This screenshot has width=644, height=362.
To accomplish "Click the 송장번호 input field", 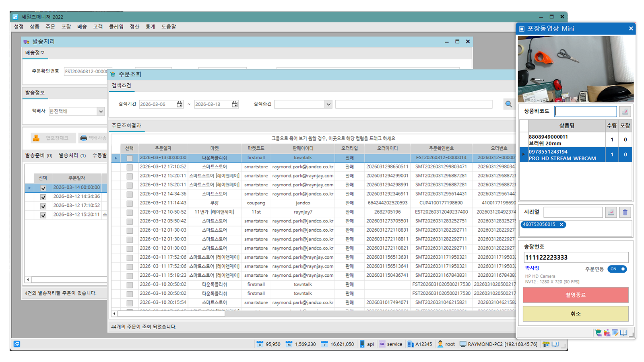I will tap(576, 257).
